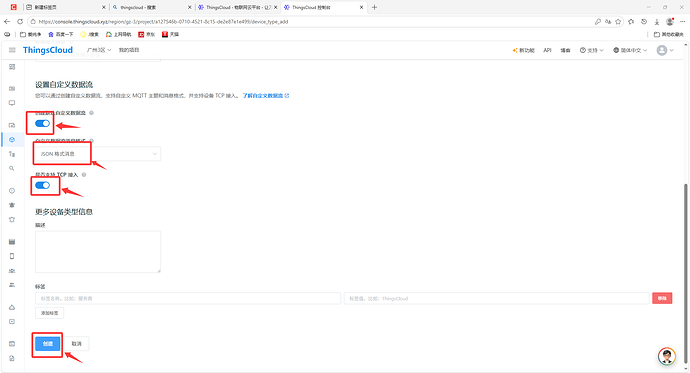Open the 上网导航 bookmark
Viewport: 690px width, 373px height.
tap(118, 34)
